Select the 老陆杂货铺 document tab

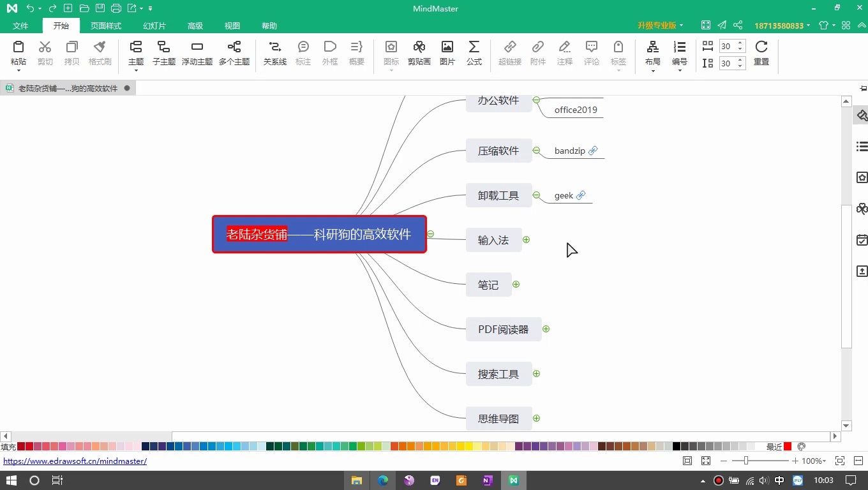tap(68, 88)
